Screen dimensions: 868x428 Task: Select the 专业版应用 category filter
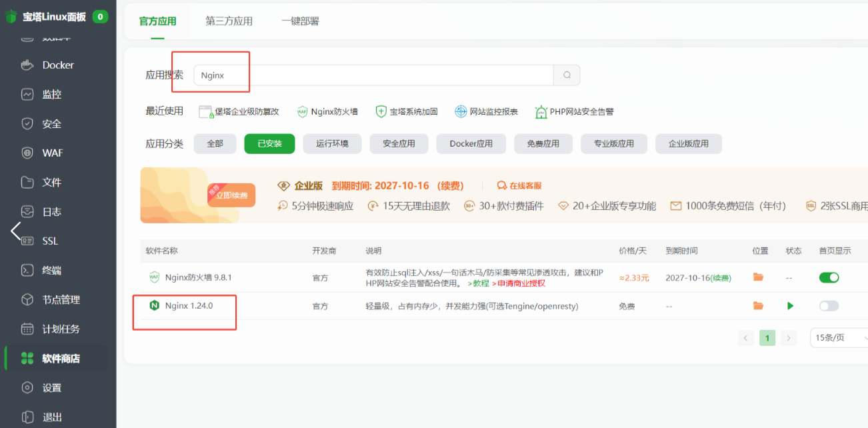tap(614, 143)
